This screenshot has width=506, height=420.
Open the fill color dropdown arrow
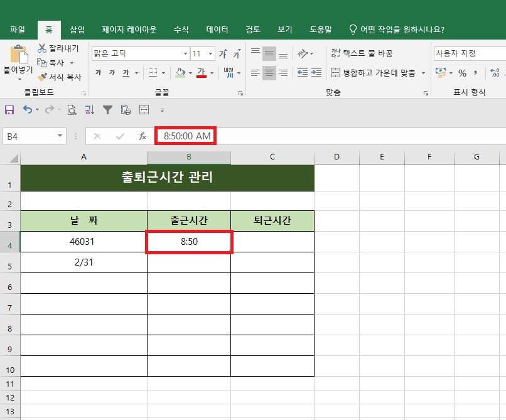[190, 73]
